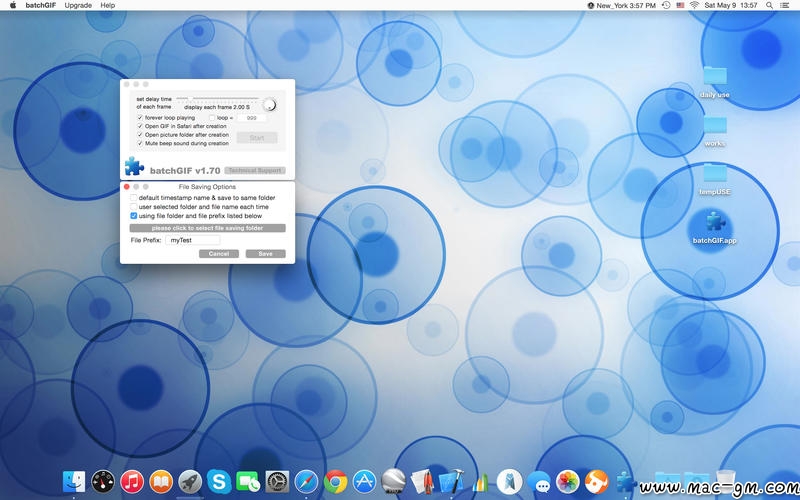Open Notification Center in menu bar

(x=785, y=5)
